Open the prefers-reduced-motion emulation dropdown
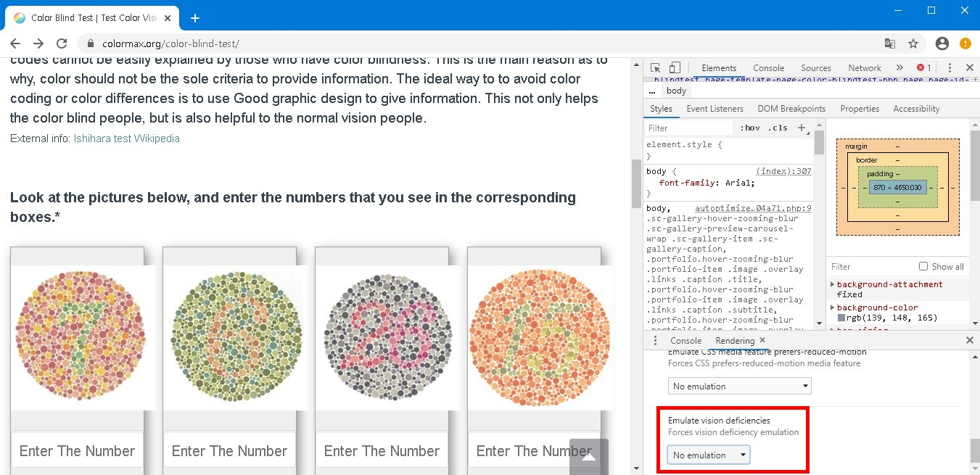 (739, 386)
